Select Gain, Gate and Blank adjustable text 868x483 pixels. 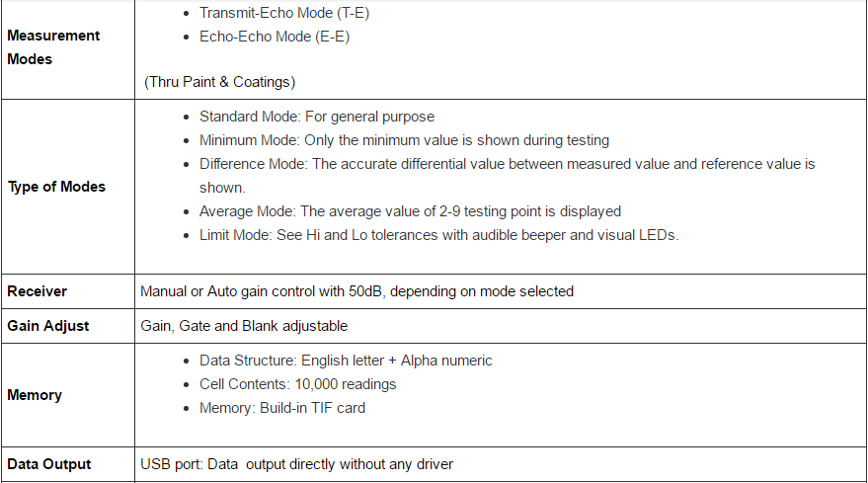point(244,326)
